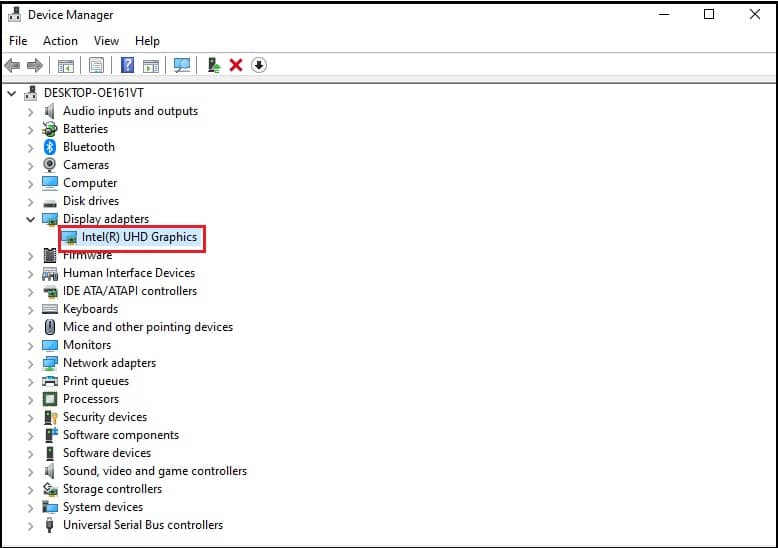Select Universal Serial Bus controllers label
This screenshot has width=778, height=548.
pyautogui.click(x=143, y=525)
